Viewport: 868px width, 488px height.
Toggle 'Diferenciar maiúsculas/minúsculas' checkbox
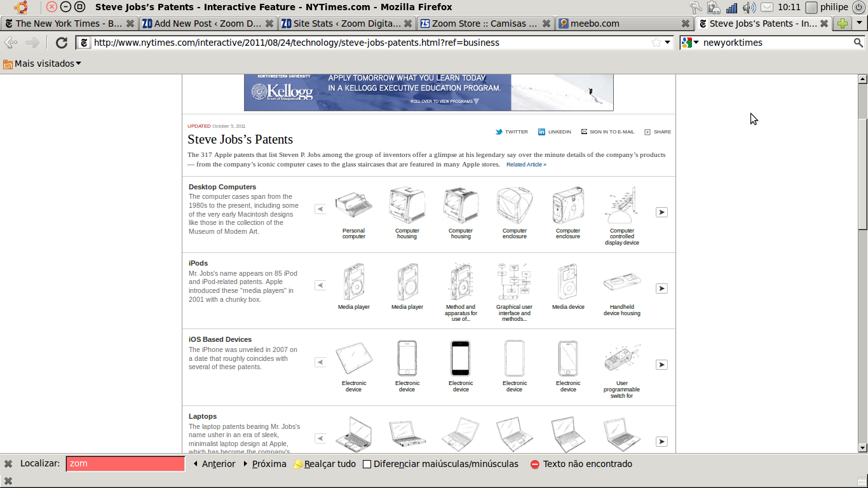(367, 464)
